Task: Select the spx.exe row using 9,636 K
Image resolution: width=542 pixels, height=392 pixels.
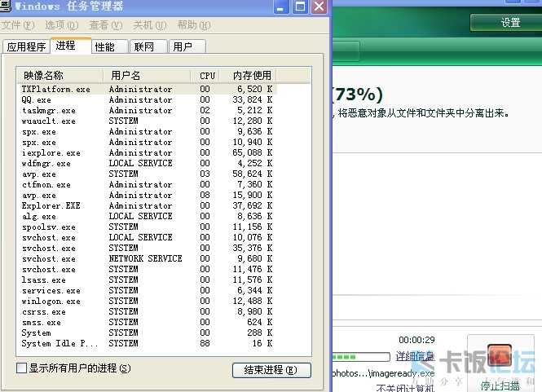Action: click(x=147, y=132)
